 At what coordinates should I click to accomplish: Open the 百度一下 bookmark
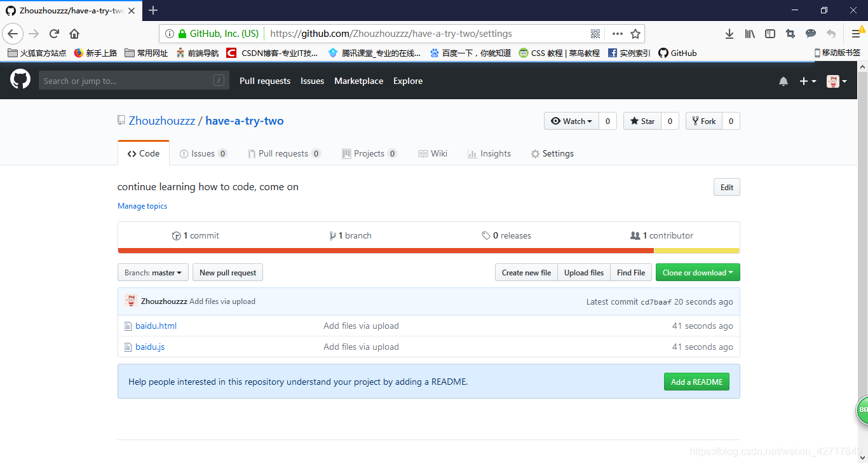click(x=470, y=53)
